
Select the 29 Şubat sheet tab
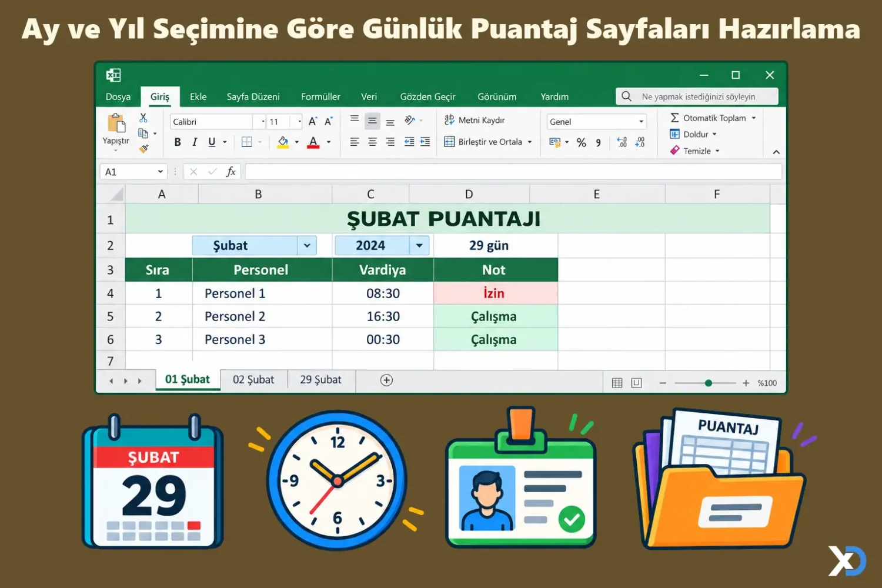coord(320,380)
